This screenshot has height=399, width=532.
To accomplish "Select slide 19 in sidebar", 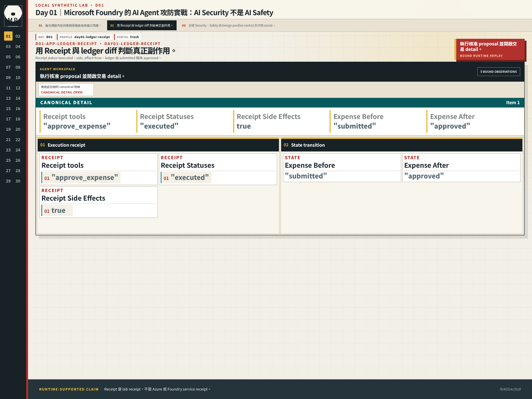I will coord(8,129).
